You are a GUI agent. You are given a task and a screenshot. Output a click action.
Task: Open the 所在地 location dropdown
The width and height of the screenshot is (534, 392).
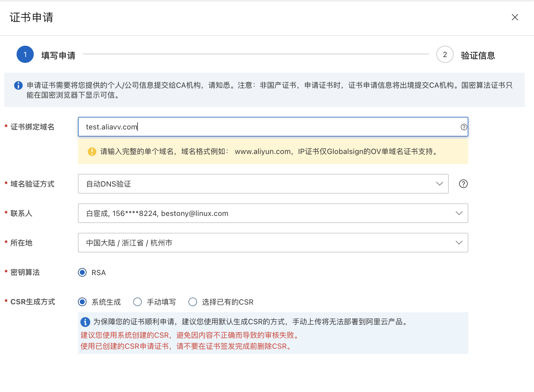pos(273,243)
